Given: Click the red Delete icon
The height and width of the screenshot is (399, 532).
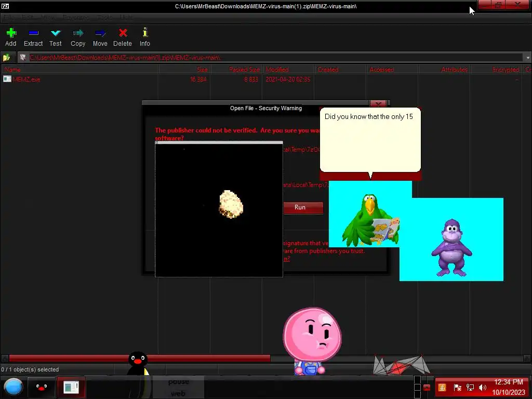Looking at the screenshot, I should tap(123, 33).
